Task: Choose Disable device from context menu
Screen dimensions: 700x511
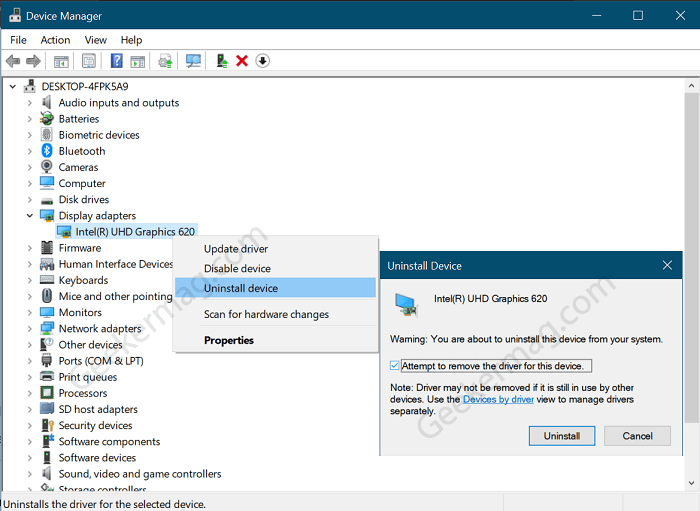Action: tap(275, 268)
